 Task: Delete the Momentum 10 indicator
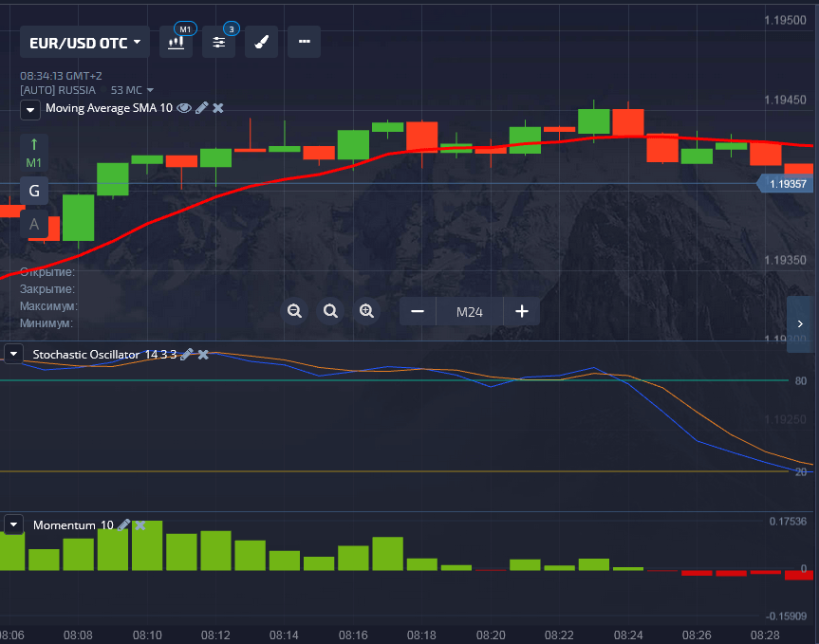click(140, 524)
